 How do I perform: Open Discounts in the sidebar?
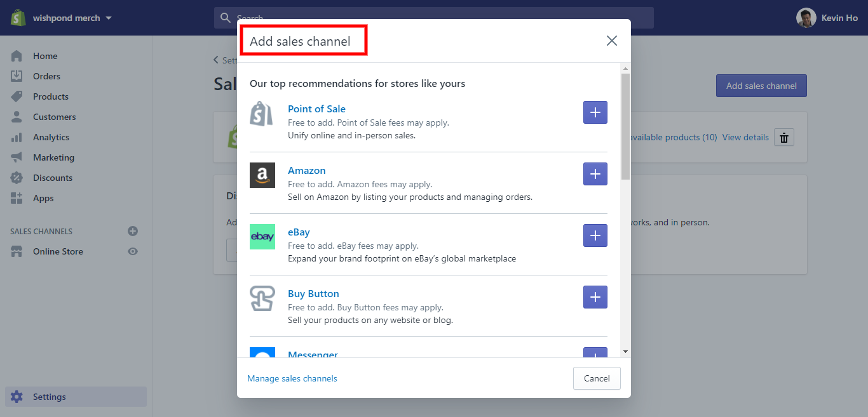coord(53,178)
